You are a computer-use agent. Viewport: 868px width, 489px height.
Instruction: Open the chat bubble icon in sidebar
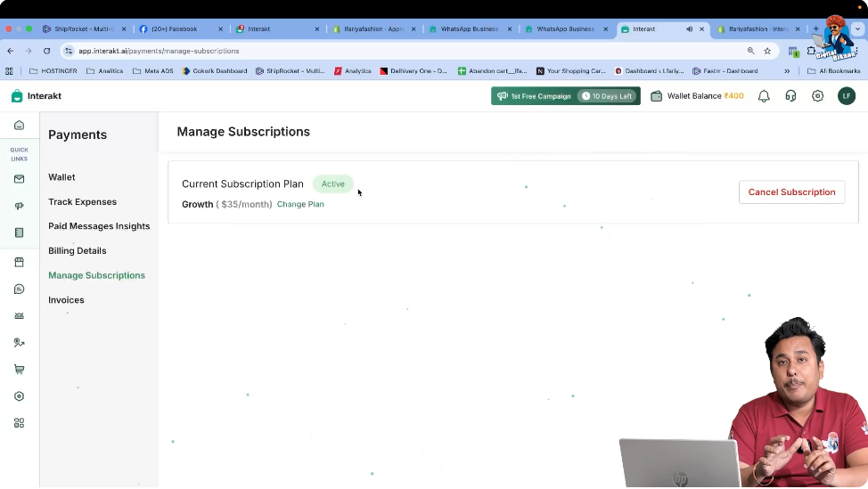[19, 289]
